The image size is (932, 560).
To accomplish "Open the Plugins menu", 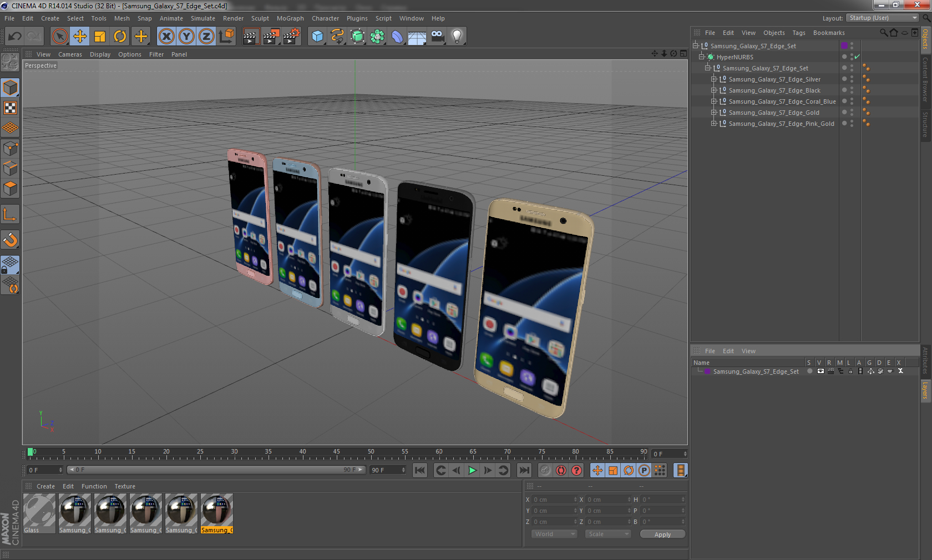I will (357, 18).
